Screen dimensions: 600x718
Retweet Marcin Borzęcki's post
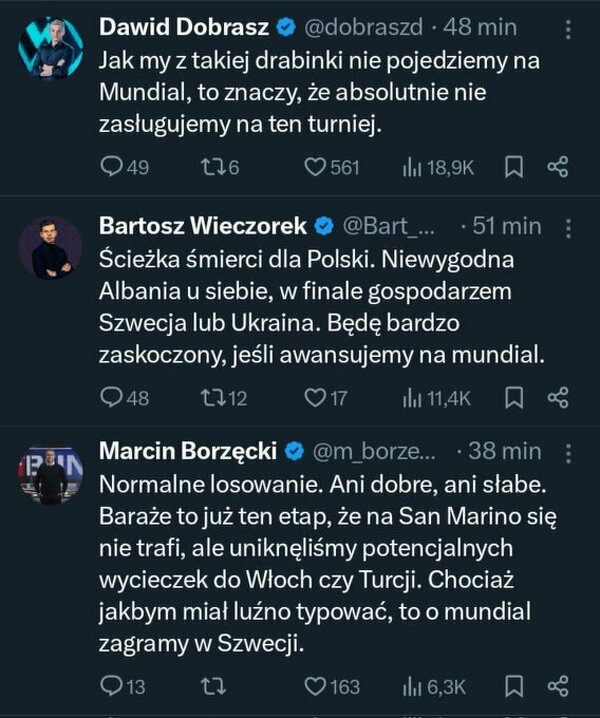212,685
